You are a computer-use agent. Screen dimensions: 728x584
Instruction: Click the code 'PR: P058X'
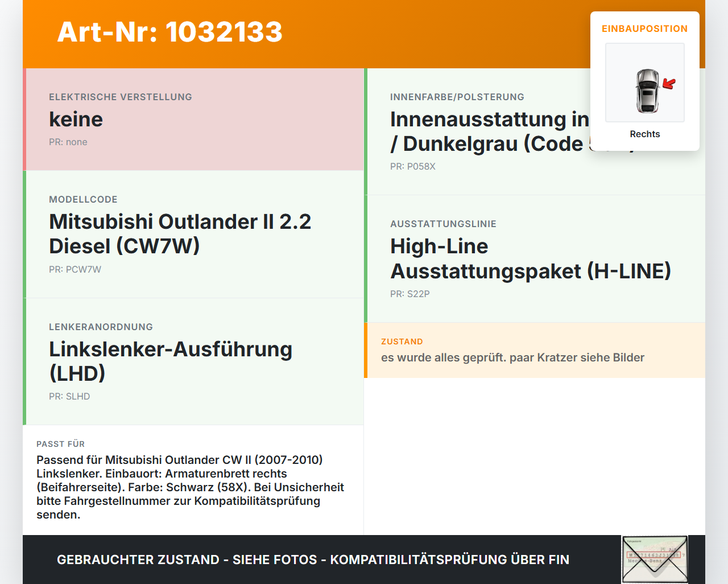(x=413, y=166)
